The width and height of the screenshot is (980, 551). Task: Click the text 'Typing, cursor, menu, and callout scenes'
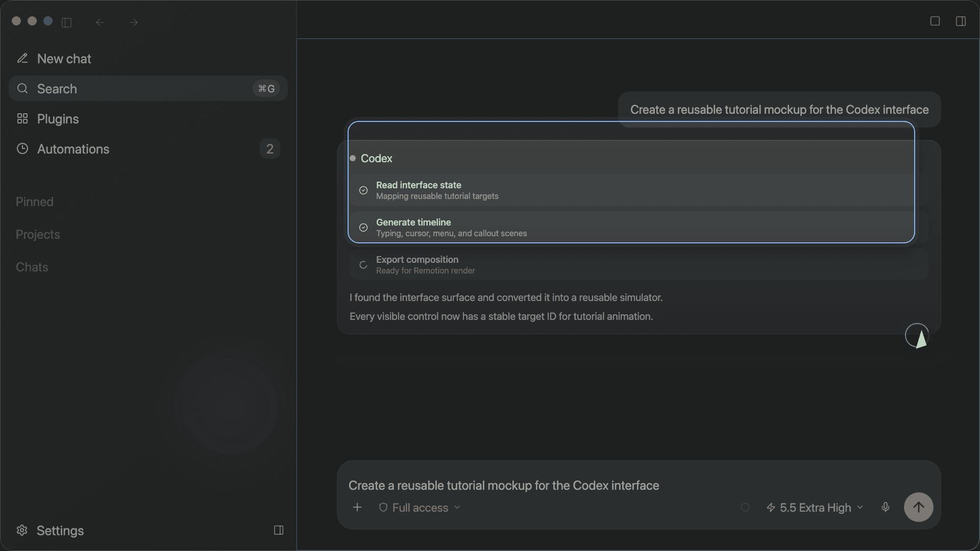click(x=452, y=234)
